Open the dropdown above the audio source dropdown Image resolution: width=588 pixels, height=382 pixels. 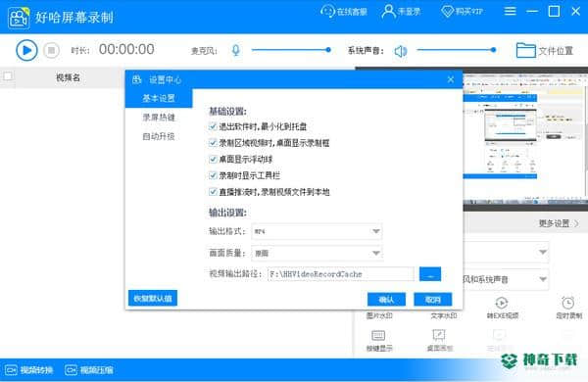pos(506,252)
